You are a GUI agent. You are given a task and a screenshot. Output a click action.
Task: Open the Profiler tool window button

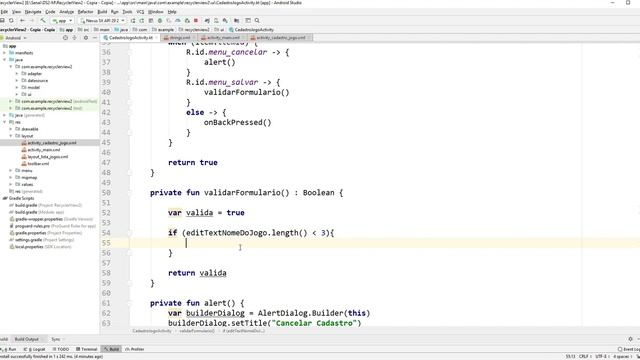[135, 349]
